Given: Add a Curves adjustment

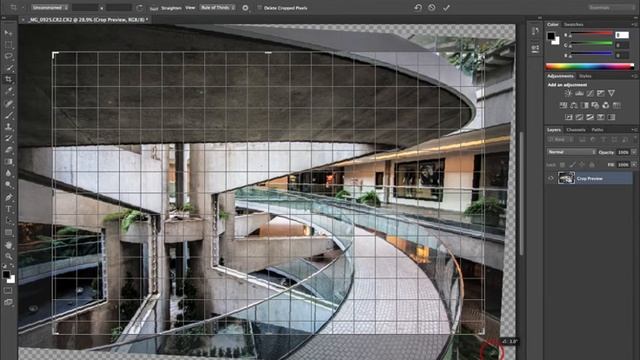Looking at the screenshot, I should coord(590,93).
